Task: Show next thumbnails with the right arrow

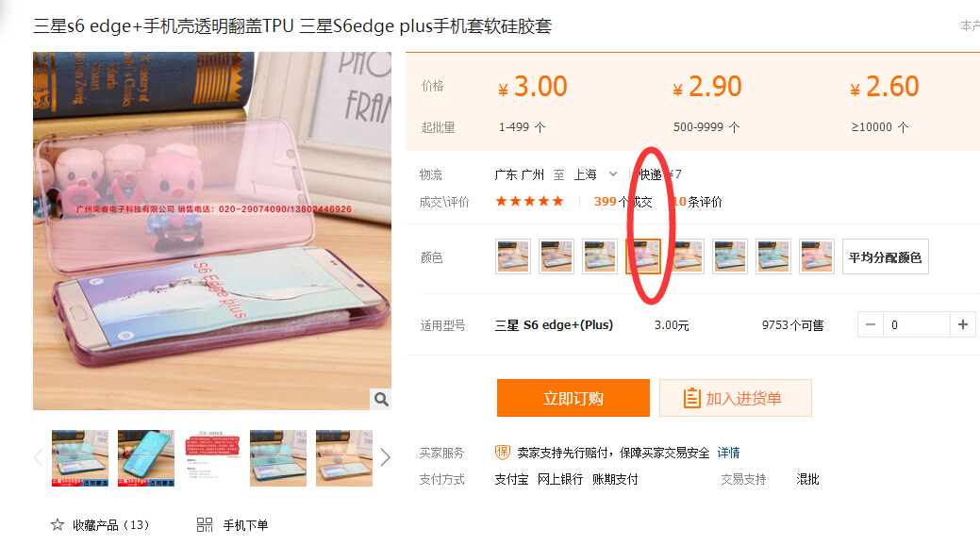Action: pyautogui.click(x=385, y=457)
